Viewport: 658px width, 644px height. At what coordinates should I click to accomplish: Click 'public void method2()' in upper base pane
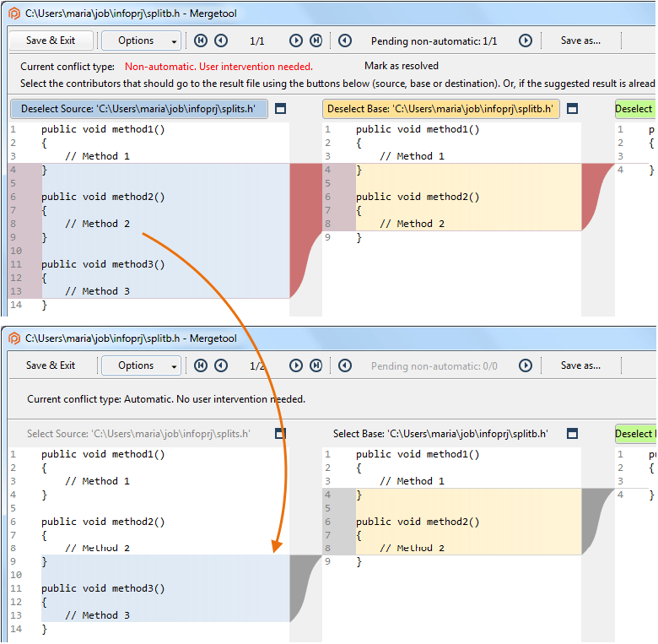click(x=418, y=197)
